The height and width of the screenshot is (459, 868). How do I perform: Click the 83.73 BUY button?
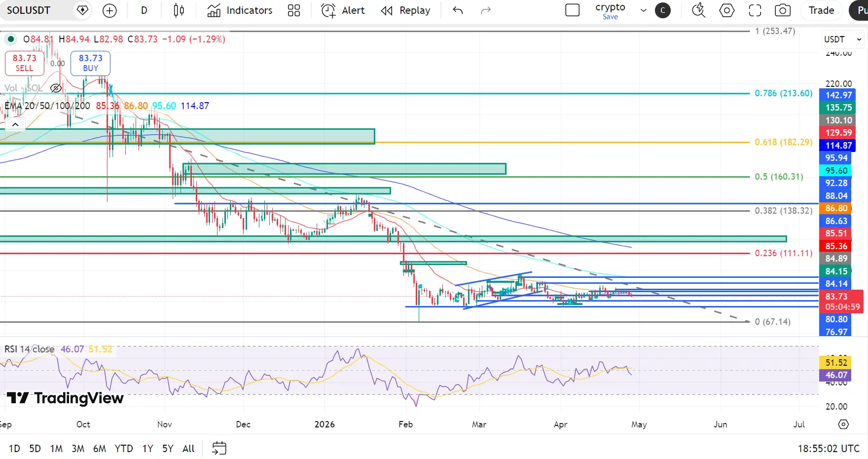point(90,63)
